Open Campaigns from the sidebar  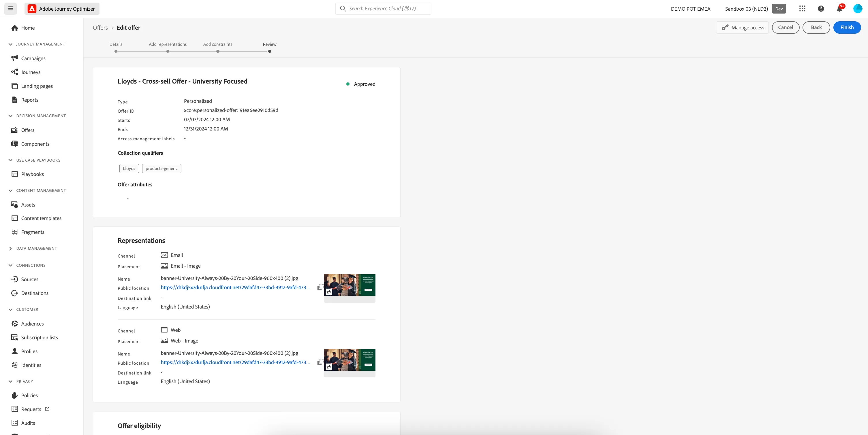click(28, 58)
